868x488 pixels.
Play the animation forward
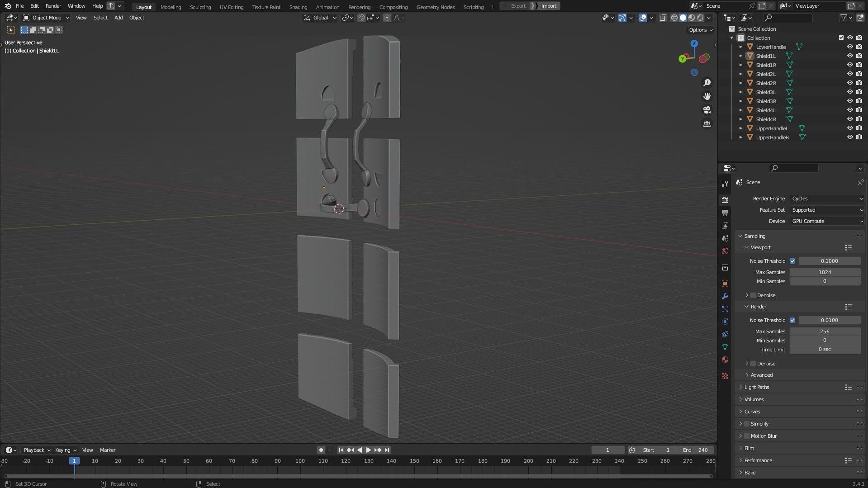click(x=368, y=450)
